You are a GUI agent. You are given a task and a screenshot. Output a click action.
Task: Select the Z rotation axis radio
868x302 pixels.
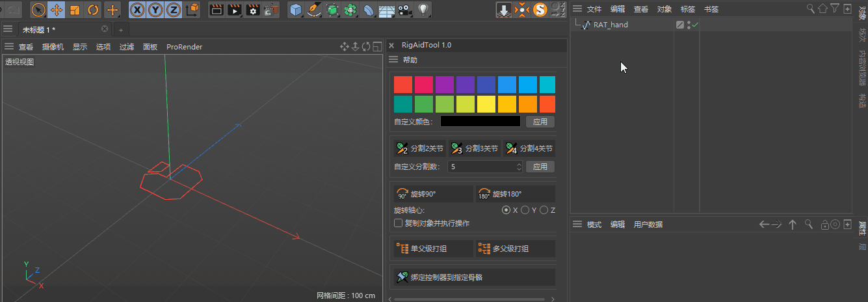[544, 210]
